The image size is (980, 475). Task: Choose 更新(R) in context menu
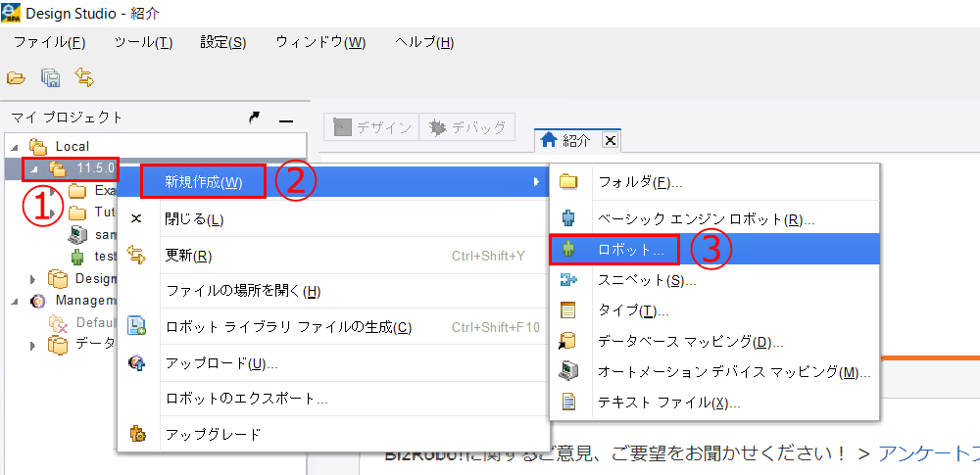(333, 255)
